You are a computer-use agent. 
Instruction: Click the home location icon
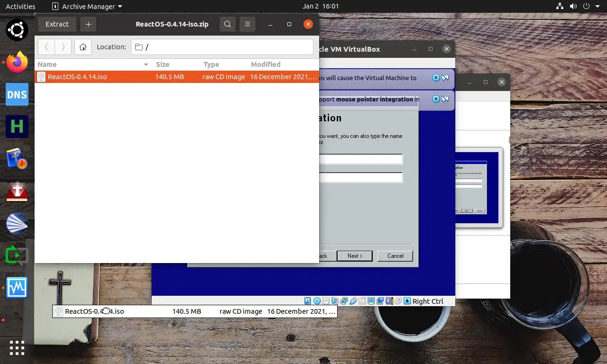click(x=83, y=47)
